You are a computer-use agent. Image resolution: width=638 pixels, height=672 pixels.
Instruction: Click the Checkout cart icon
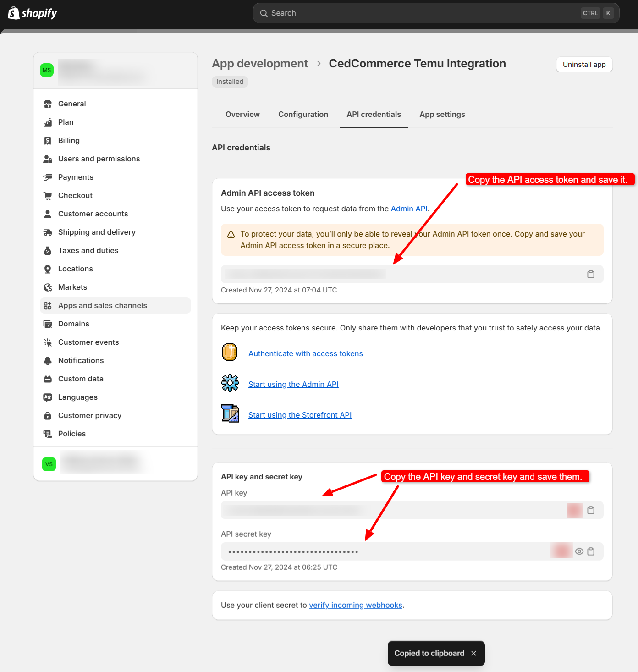[48, 196]
